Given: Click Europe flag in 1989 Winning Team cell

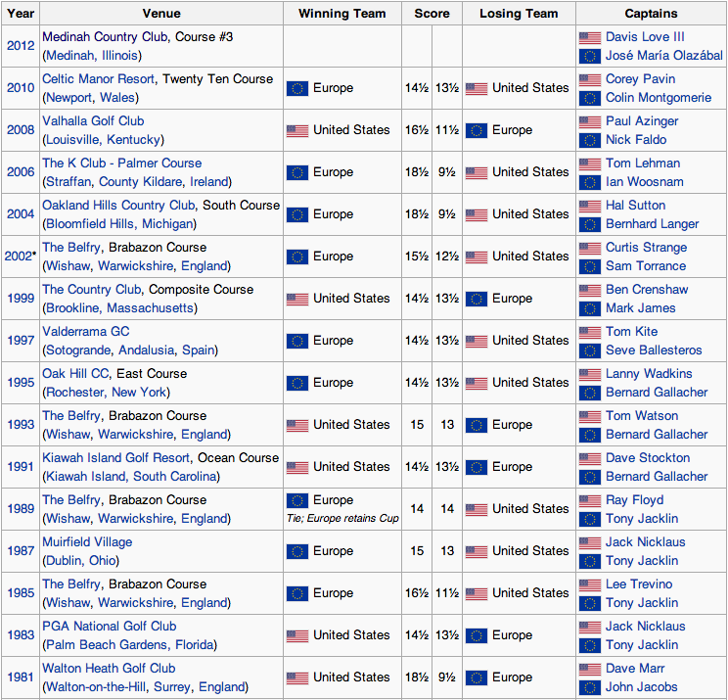Looking at the screenshot, I should point(297,500).
